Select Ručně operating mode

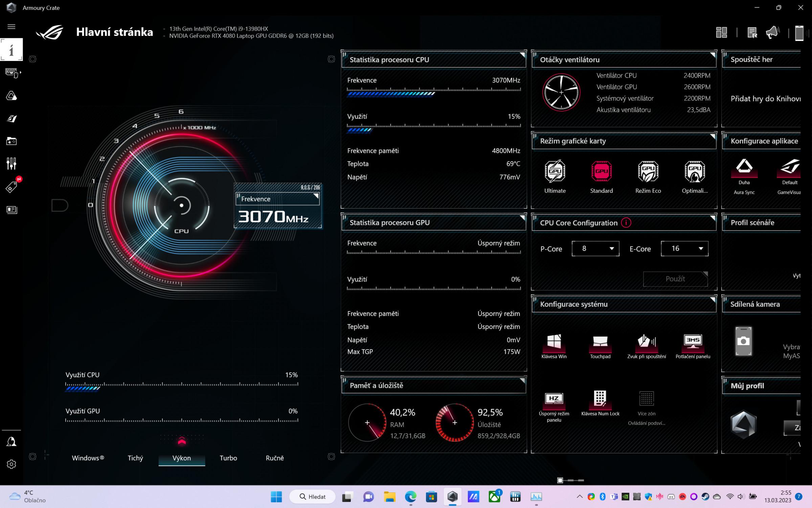click(275, 458)
